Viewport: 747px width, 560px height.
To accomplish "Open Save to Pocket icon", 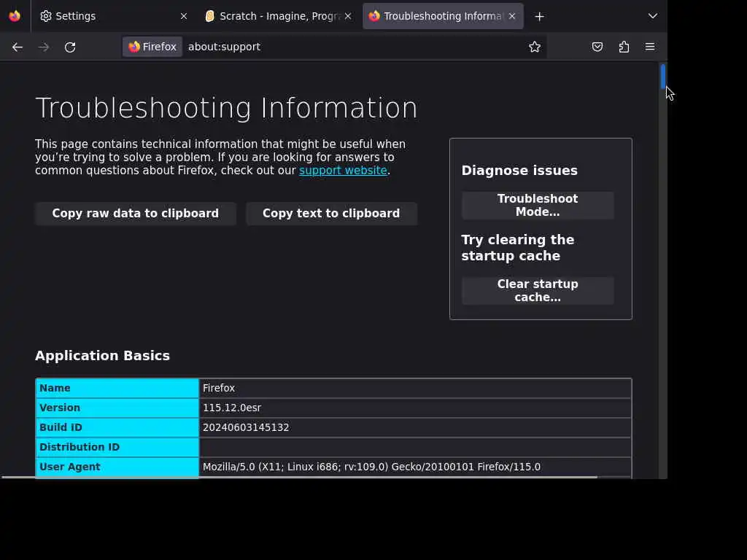I will (x=597, y=47).
